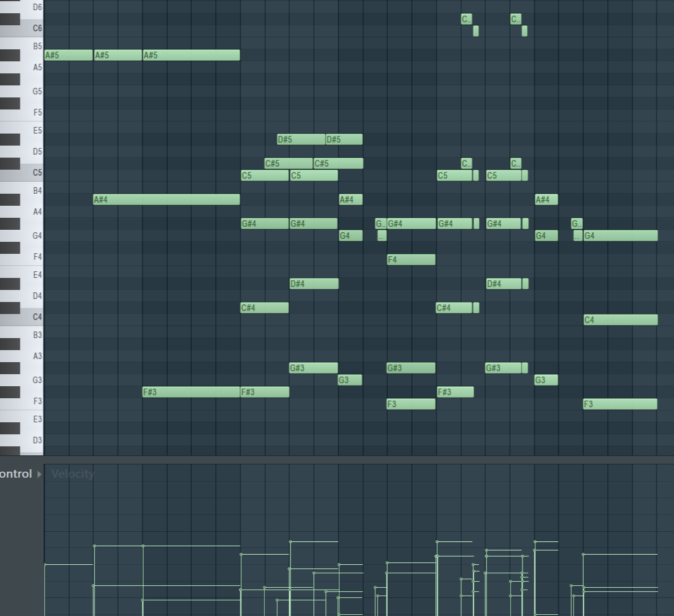The image size is (674, 616).
Task: Play the black A#5 key on keyboard
Action: 10,55
